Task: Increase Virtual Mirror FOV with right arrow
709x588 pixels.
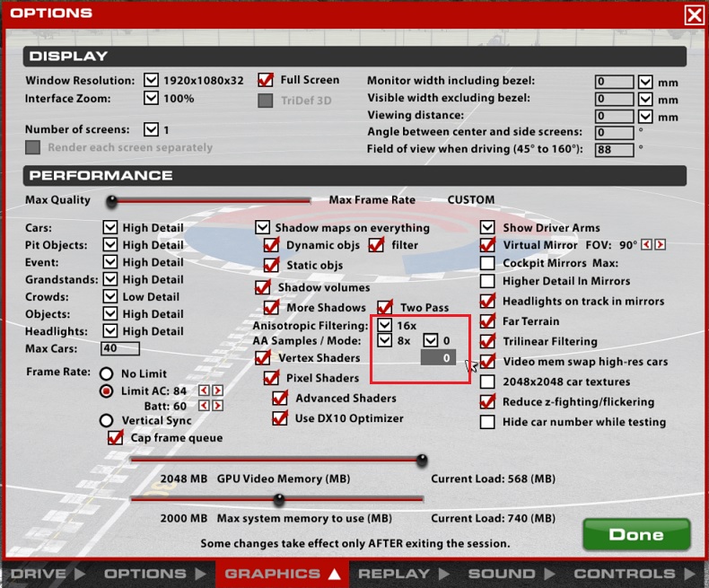Action: (x=661, y=245)
